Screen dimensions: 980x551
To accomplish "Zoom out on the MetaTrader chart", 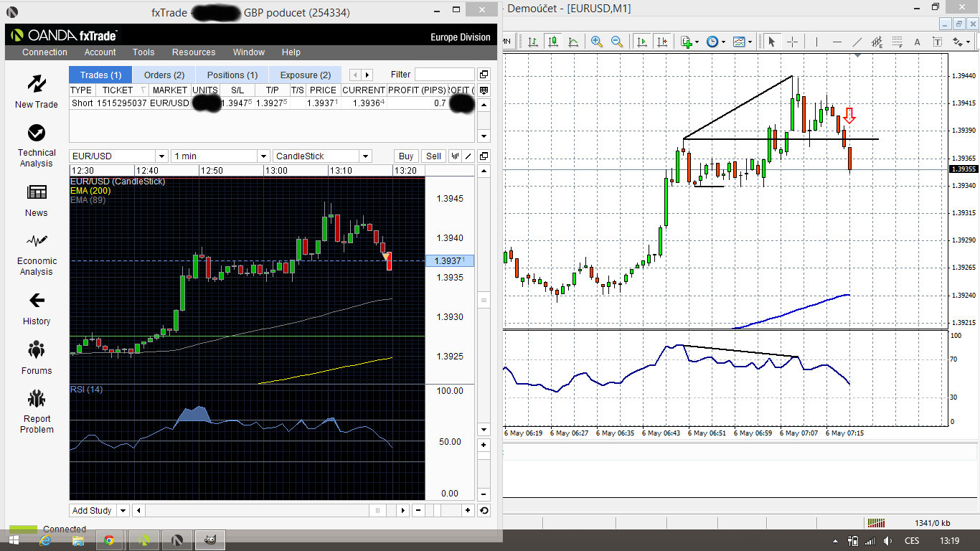I will pos(617,42).
